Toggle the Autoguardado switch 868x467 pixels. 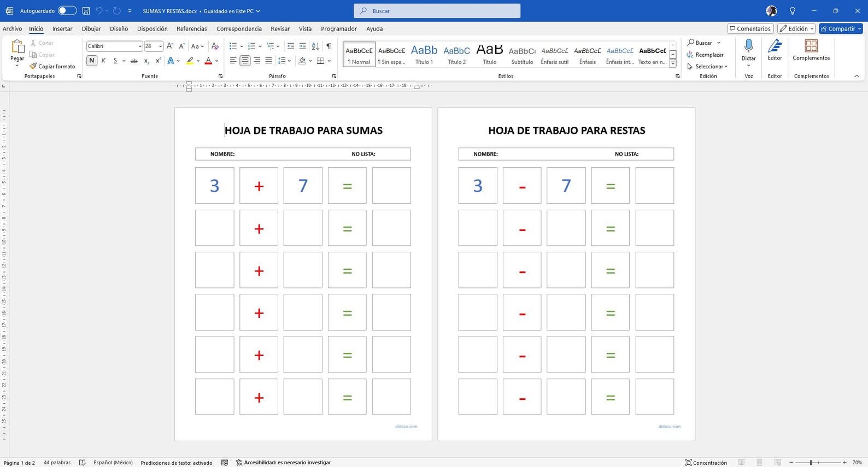(x=67, y=10)
